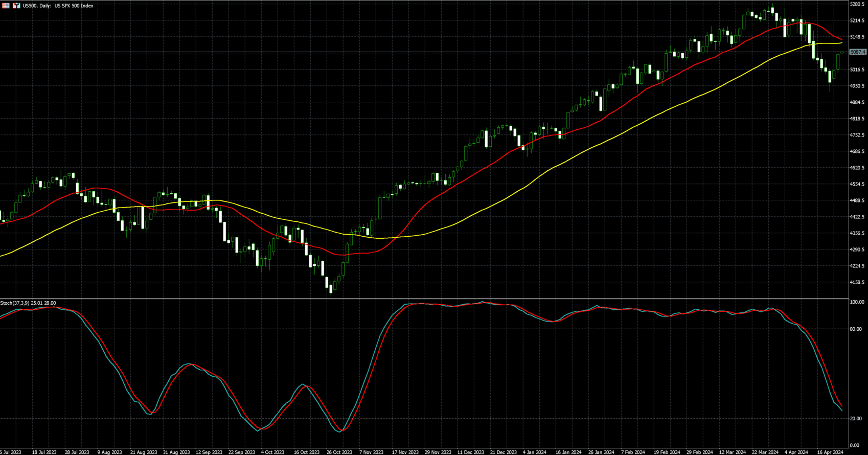
Task: Click the 80.00 stochastic level label
Action: point(856,329)
